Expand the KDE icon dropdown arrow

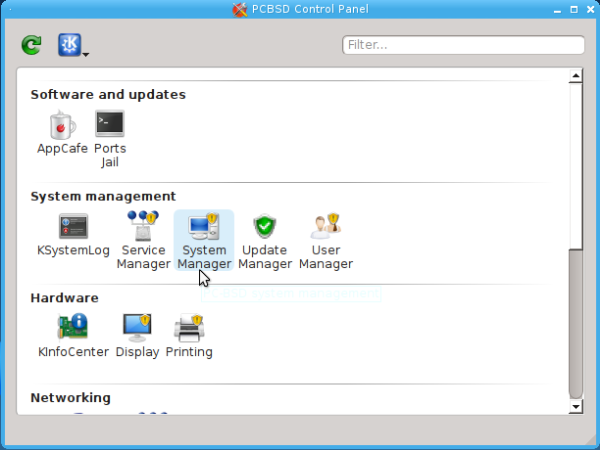pos(86,54)
